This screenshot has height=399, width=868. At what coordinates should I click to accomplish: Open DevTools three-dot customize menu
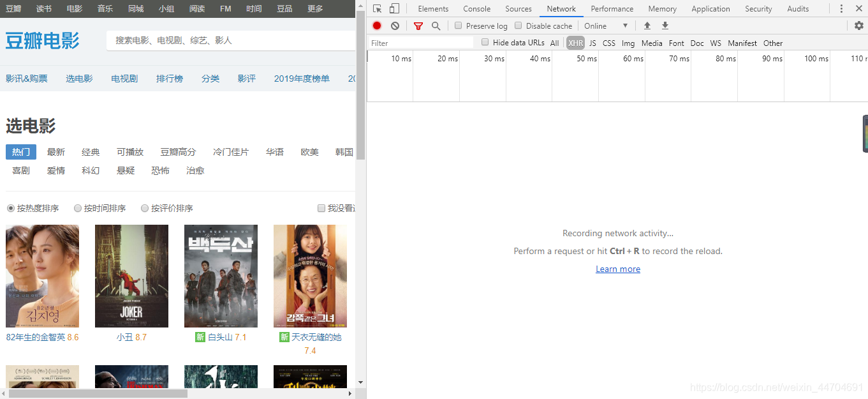pyautogui.click(x=841, y=8)
